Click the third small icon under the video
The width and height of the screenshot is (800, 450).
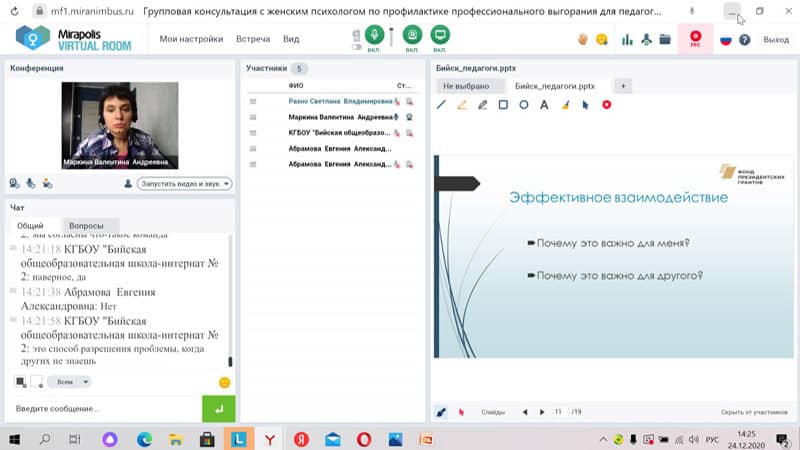tap(47, 183)
